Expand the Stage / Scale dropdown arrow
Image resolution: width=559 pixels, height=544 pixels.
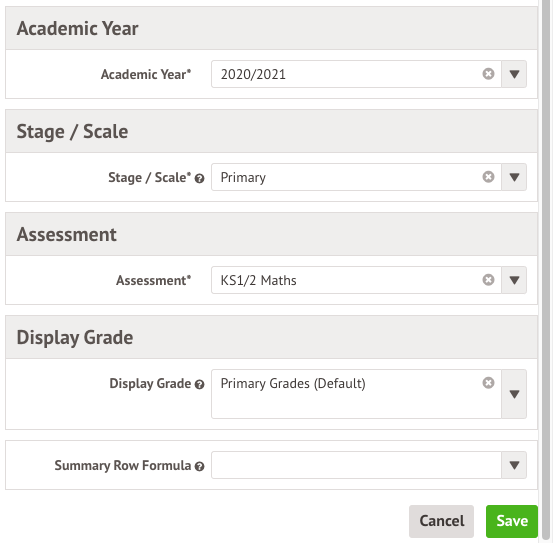click(x=514, y=177)
